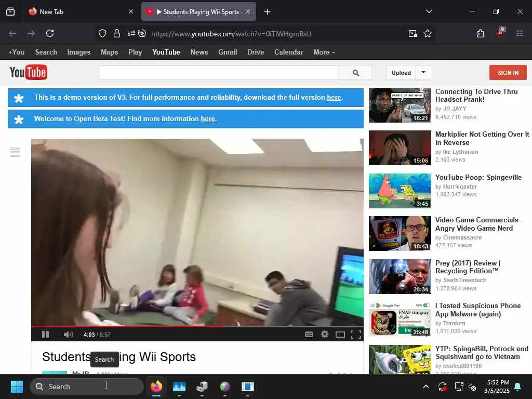The width and height of the screenshot is (532, 399).
Task: Show hidden system tray icons chevron
Action: (x=426, y=387)
